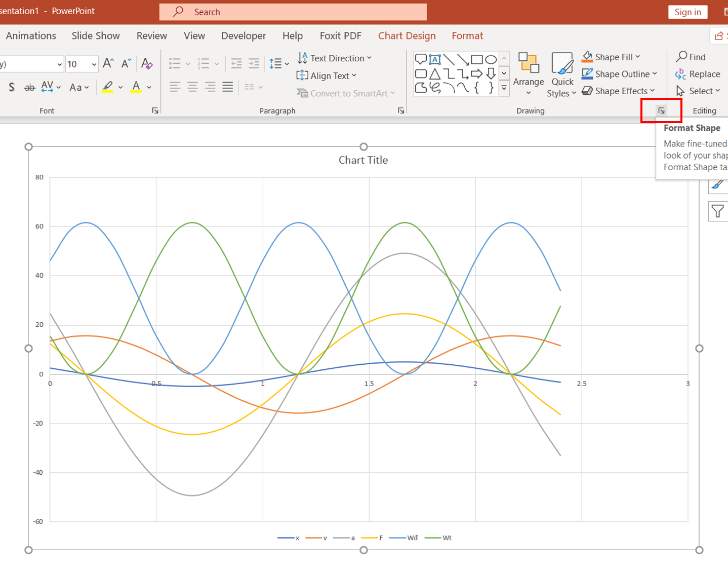Open Text Direction dropdown
The height and width of the screenshot is (570, 728).
coord(334,58)
